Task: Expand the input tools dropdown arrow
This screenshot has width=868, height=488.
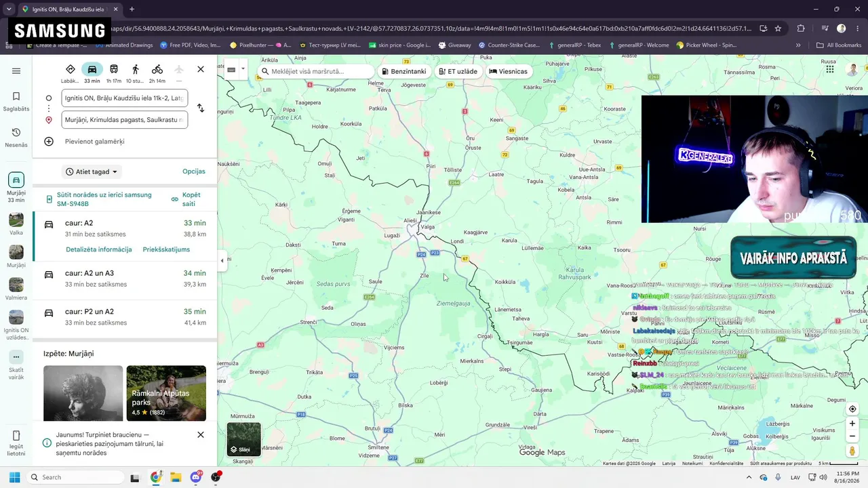Action: [x=243, y=69]
